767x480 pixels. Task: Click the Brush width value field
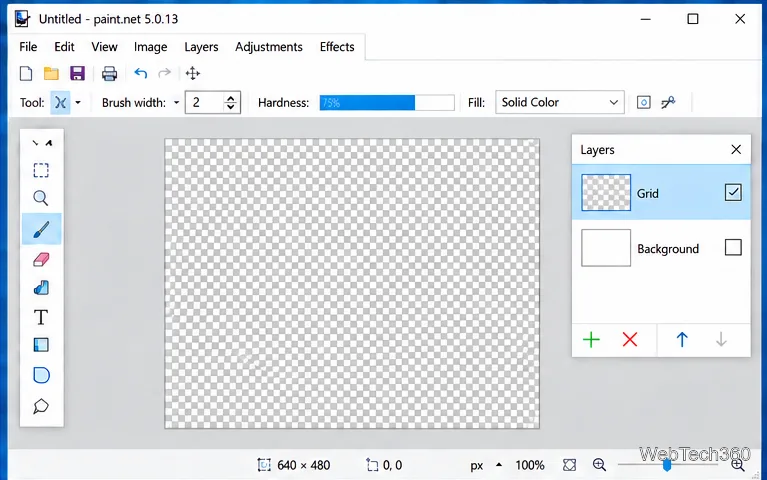pyautogui.click(x=204, y=102)
